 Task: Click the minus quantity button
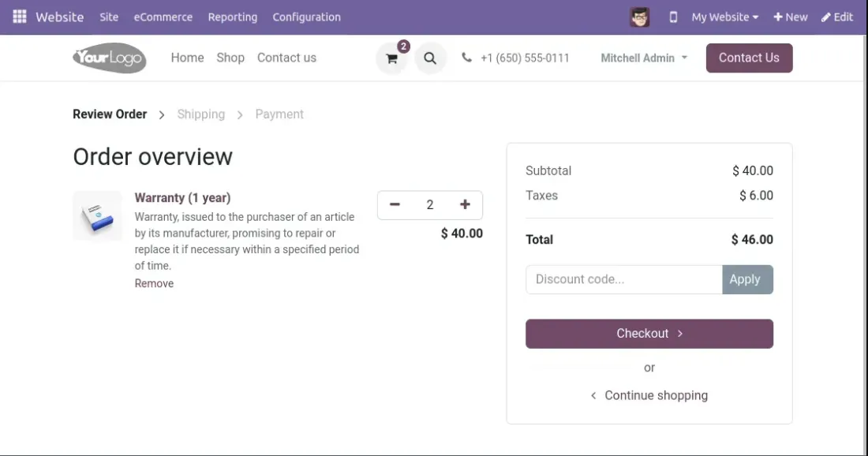click(395, 205)
